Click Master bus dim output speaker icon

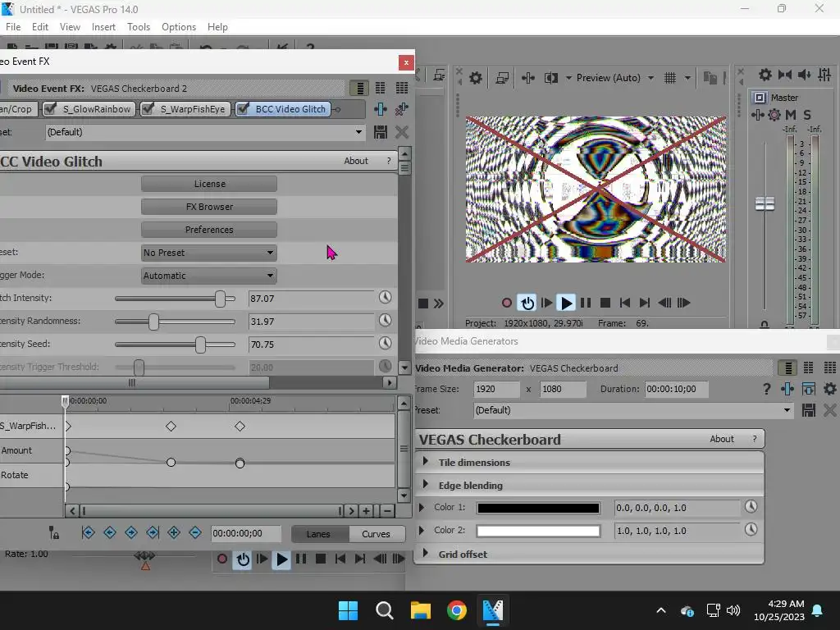[804, 75]
